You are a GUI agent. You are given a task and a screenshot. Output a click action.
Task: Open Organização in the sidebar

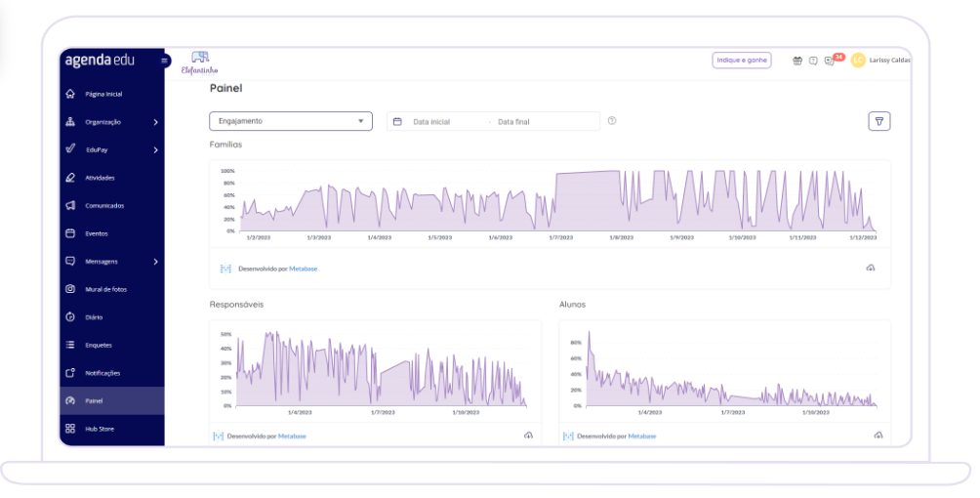click(112, 122)
